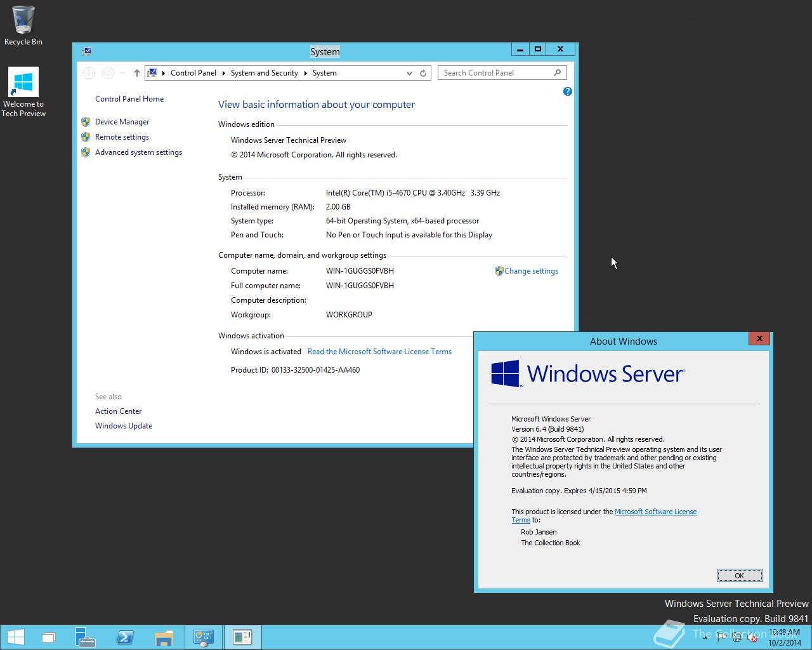
Task: Open File Explorer from taskbar
Action: tap(164, 637)
